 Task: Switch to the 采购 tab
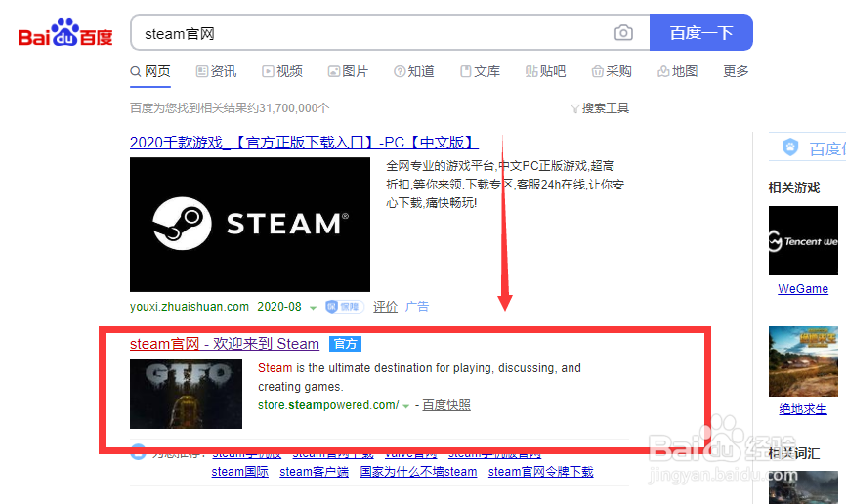pyautogui.click(x=612, y=71)
